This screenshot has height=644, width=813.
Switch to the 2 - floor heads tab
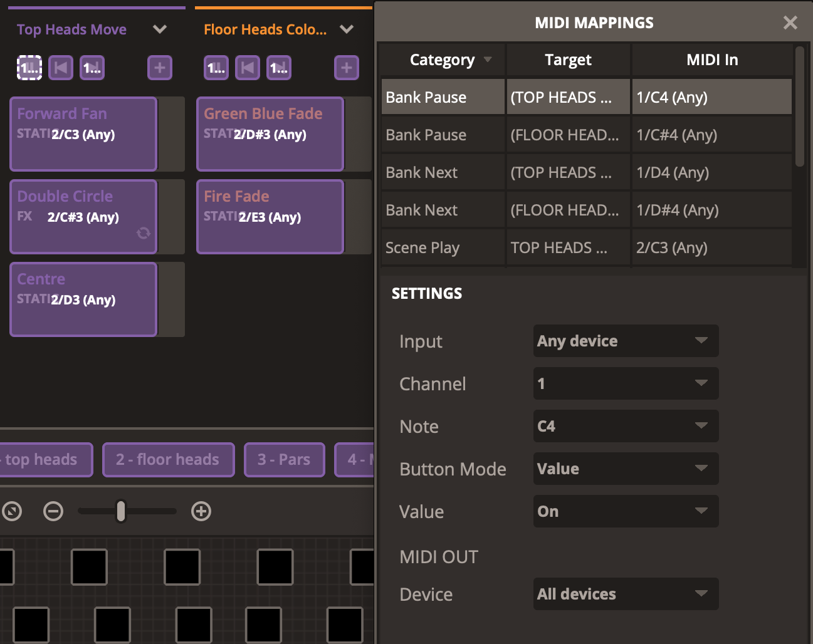(168, 460)
